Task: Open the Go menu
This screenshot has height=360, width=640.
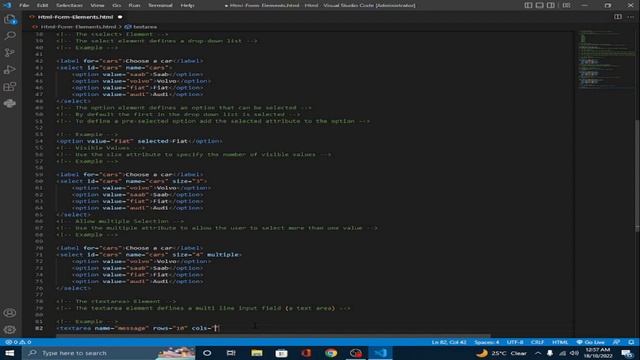Action: [116, 5]
